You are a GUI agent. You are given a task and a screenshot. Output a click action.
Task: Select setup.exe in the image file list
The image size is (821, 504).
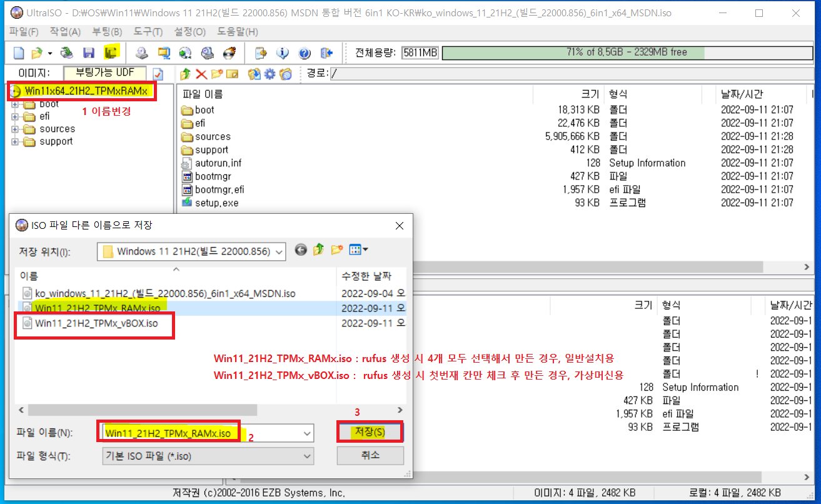point(216,203)
